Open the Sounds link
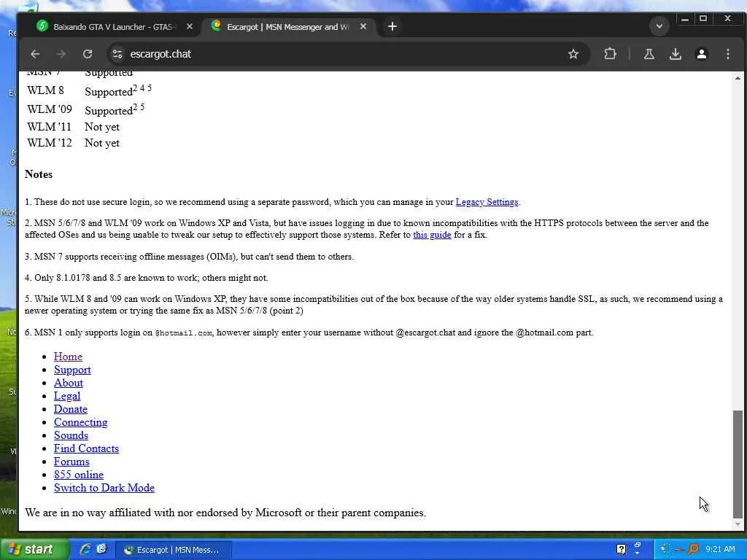 [x=71, y=435]
